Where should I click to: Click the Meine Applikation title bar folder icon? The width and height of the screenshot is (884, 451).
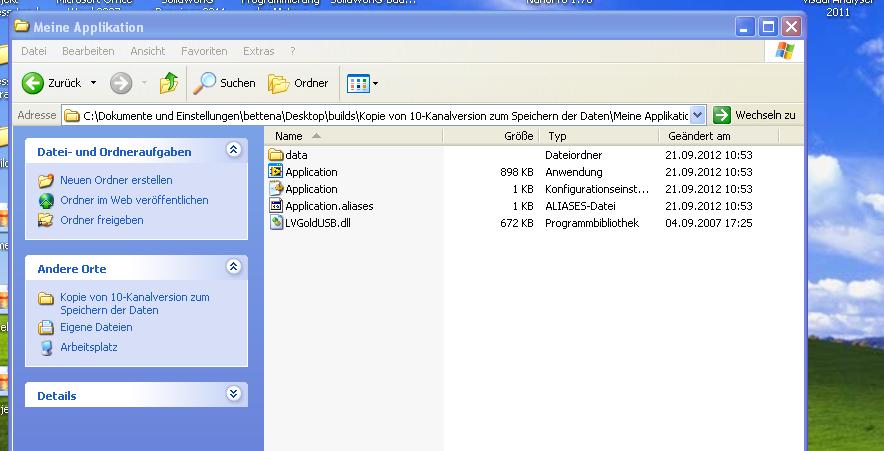point(21,26)
